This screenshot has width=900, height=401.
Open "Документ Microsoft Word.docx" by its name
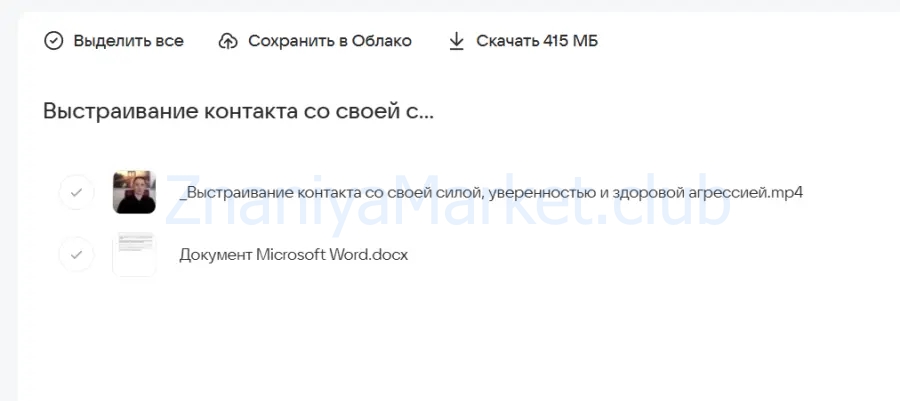(293, 254)
